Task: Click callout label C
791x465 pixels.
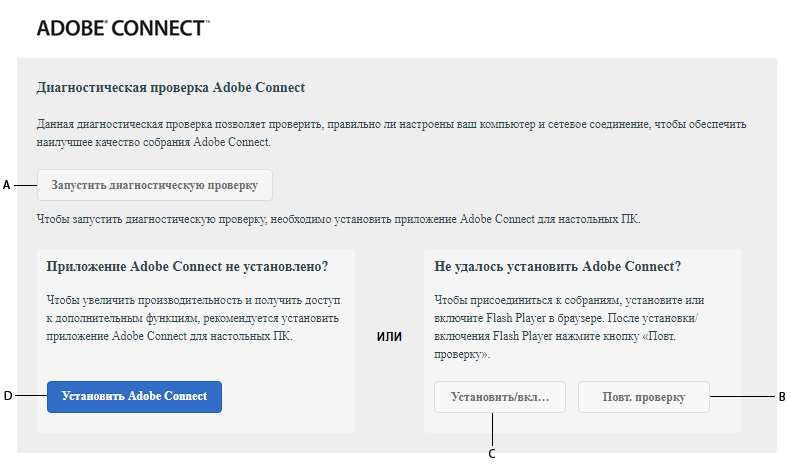Action: click(492, 453)
